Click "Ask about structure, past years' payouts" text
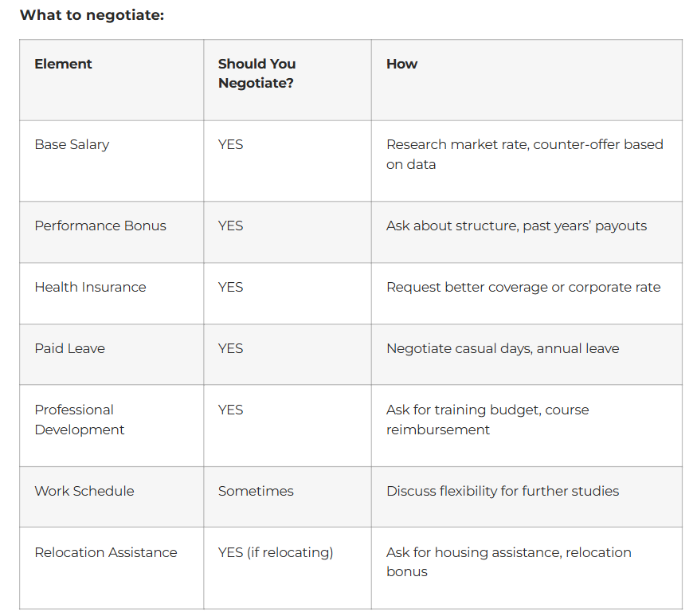Viewport: 697px width, 616px height. (516, 226)
